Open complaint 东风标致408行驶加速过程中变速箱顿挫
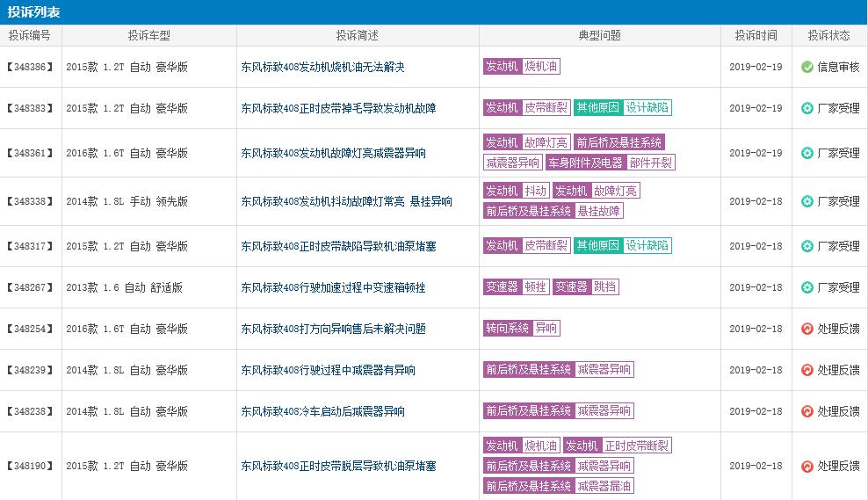 coord(333,287)
